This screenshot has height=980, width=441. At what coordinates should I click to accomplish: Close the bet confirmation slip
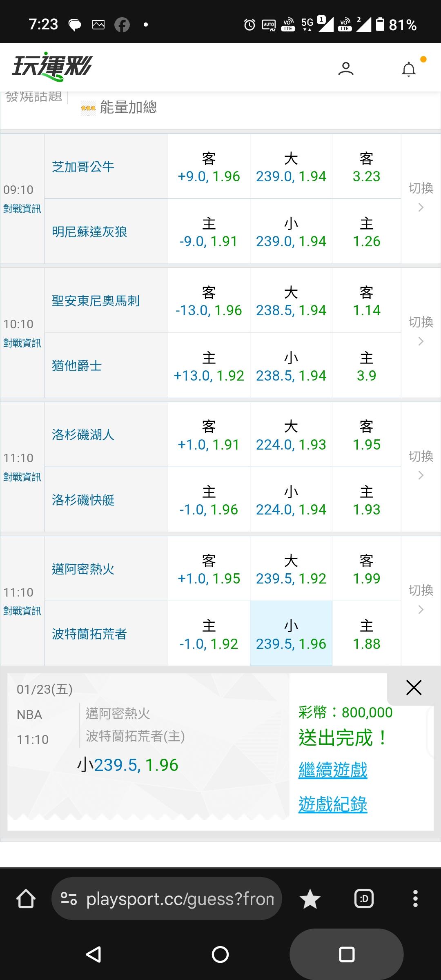(x=414, y=688)
